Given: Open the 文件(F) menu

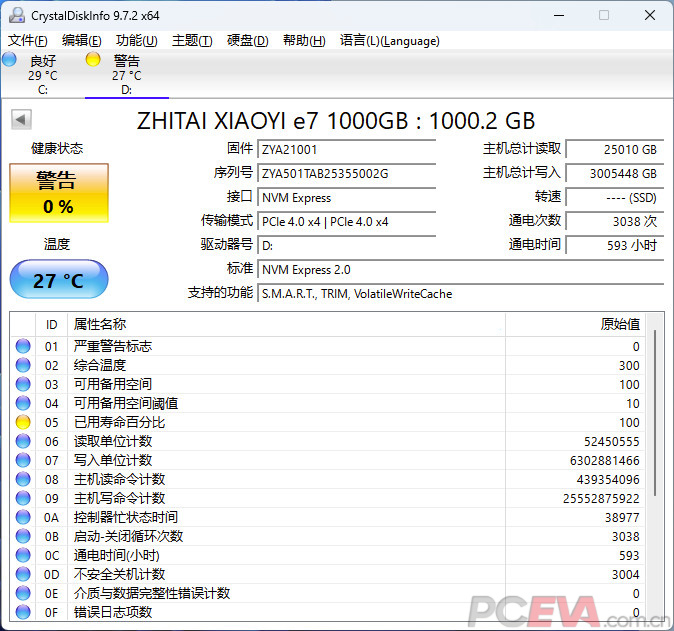Looking at the screenshot, I should pos(27,41).
